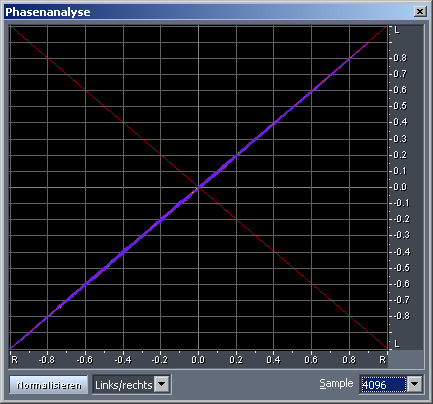Click the plot center at 0.0 origin
This screenshot has height=404, width=433.
point(198,187)
